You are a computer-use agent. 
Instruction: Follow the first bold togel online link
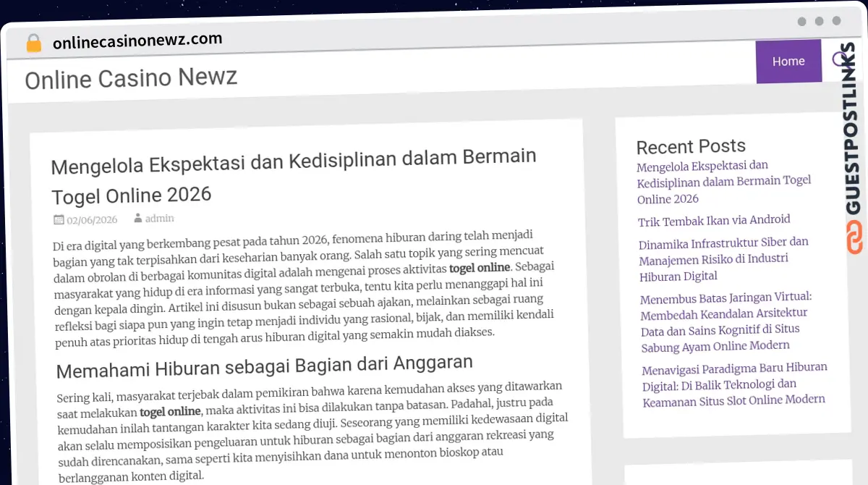click(x=480, y=268)
